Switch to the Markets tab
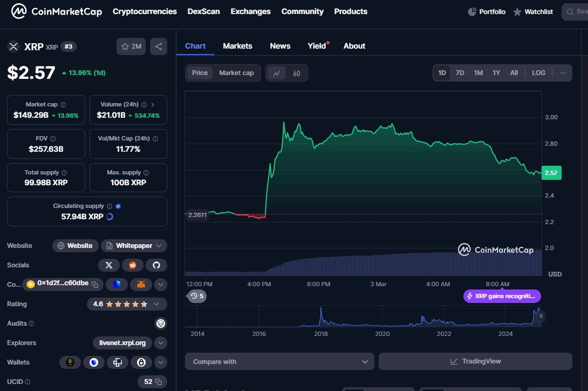 237,46
